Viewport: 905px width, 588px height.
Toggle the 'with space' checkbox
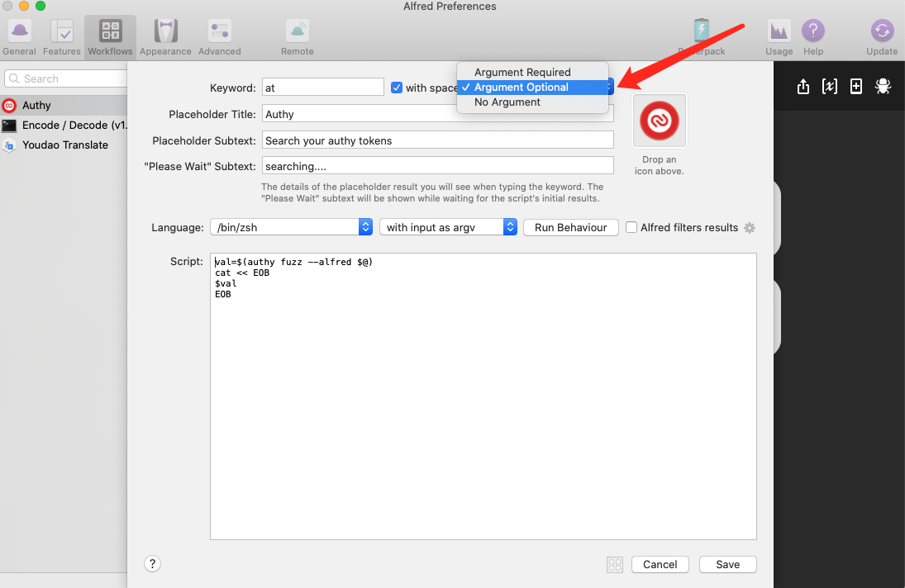tap(397, 88)
